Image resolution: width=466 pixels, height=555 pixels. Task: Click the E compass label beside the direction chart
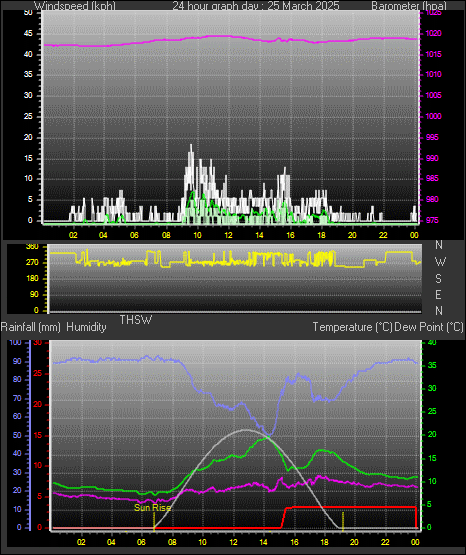(439, 294)
